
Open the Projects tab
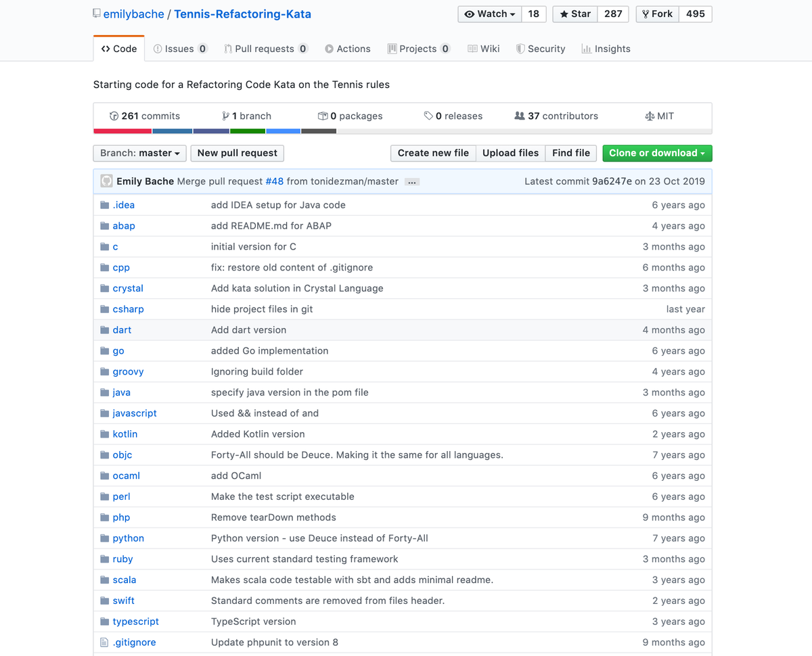[419, 49]
